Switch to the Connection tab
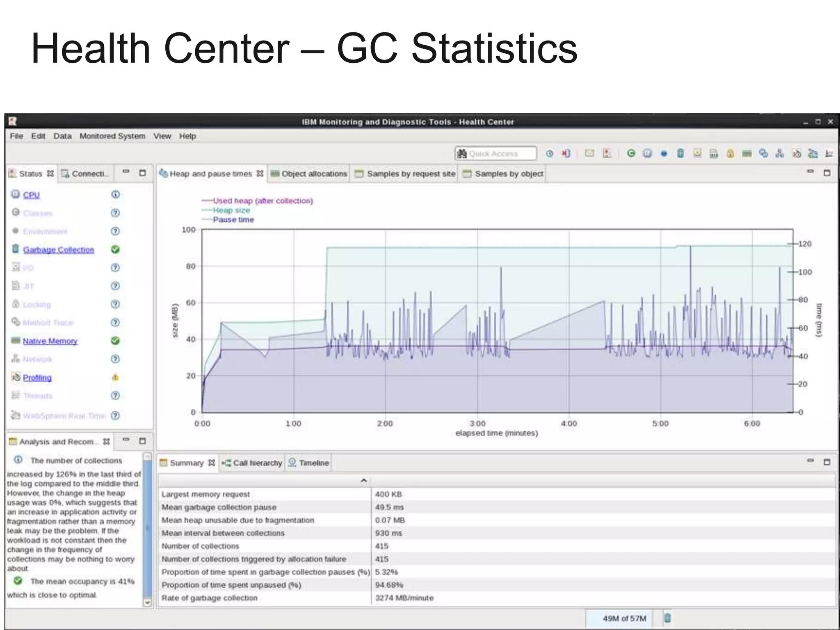This screenshot has height=630, width=840. pos(85,173)
